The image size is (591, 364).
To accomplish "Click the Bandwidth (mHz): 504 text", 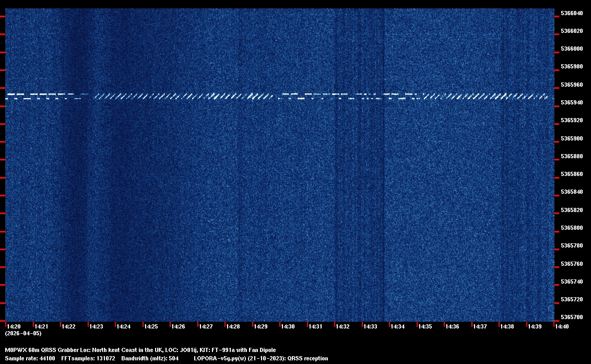I will pyautogui.click(x=150, y=358).
